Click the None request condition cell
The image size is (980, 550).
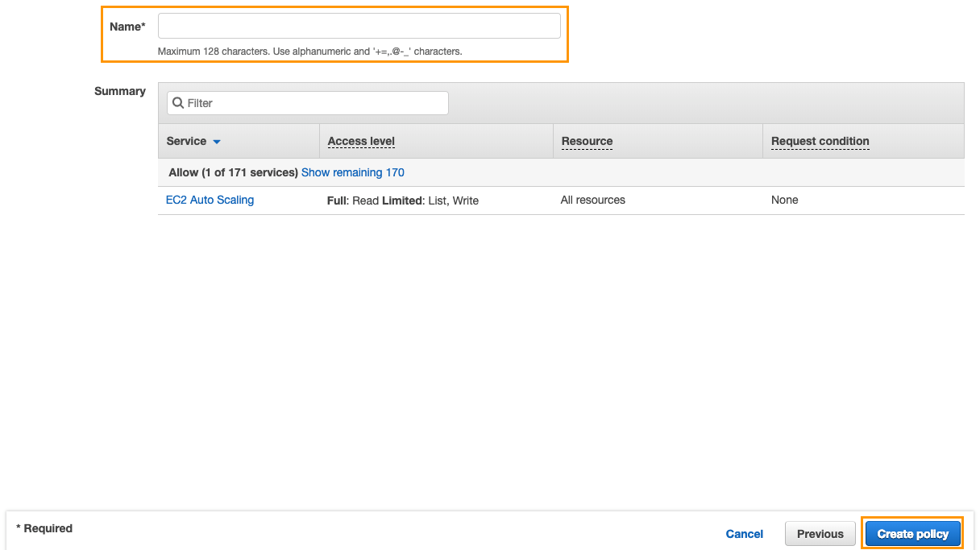[784, 200]
